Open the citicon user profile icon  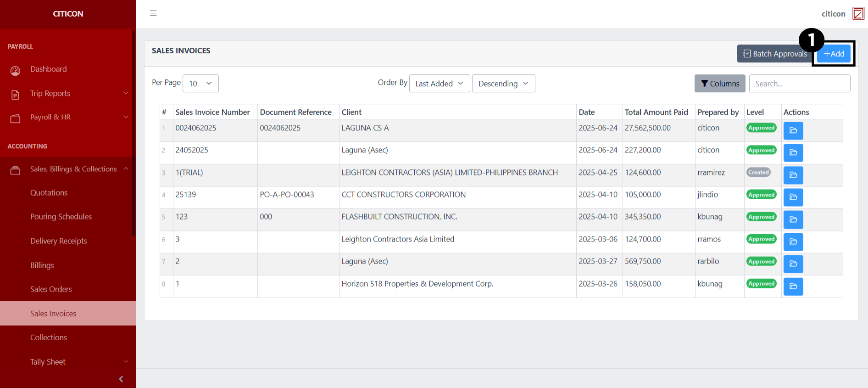(x=858, y=13)
